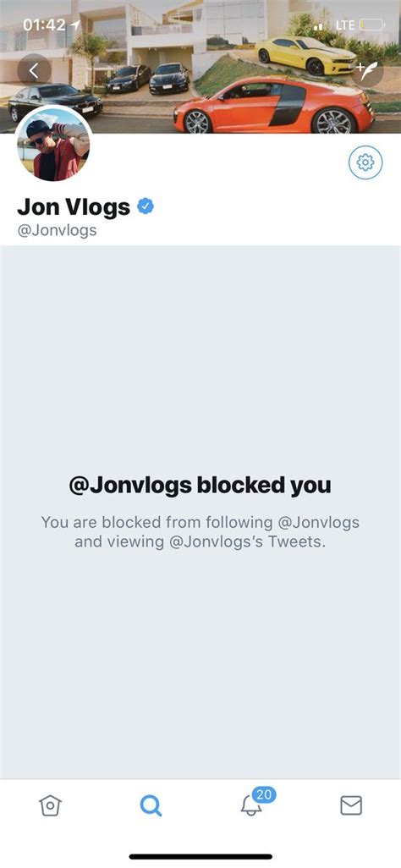This screenshot has width=401, height=868.
Task: Go to the Home tab birdhouse icon
Action: (50, 805)
